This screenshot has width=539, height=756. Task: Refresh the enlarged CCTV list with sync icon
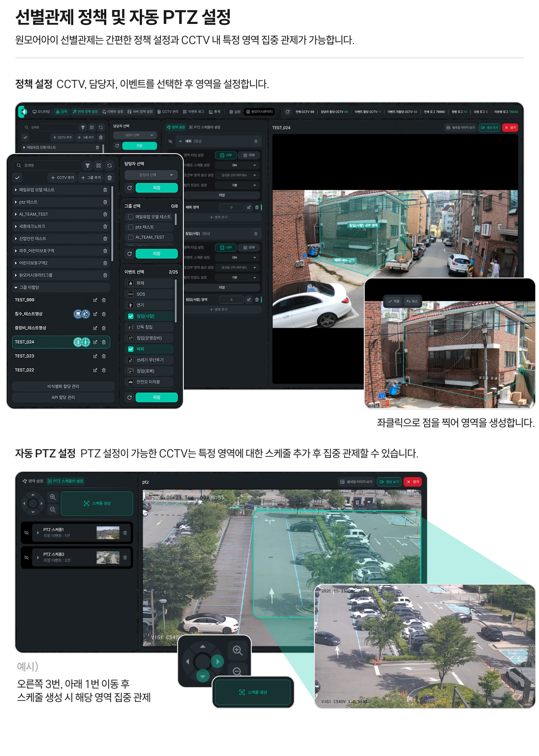[110, 166]
